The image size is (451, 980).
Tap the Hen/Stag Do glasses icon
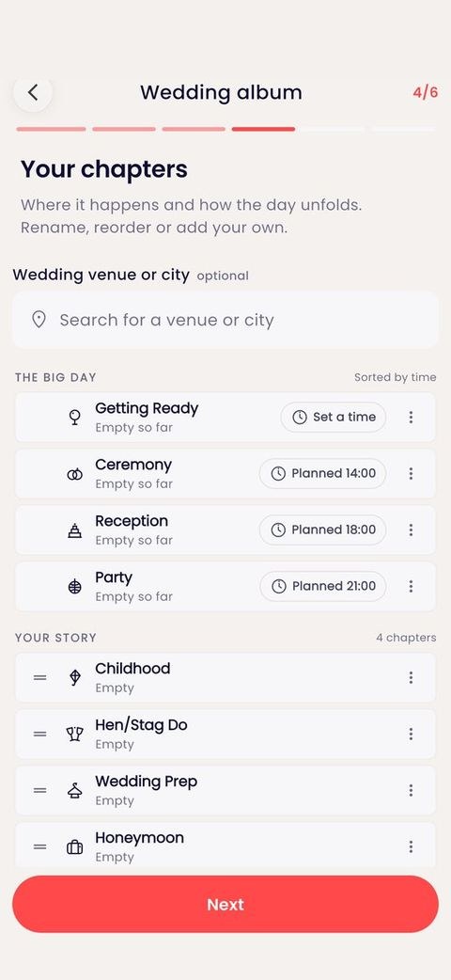[74, 734]
